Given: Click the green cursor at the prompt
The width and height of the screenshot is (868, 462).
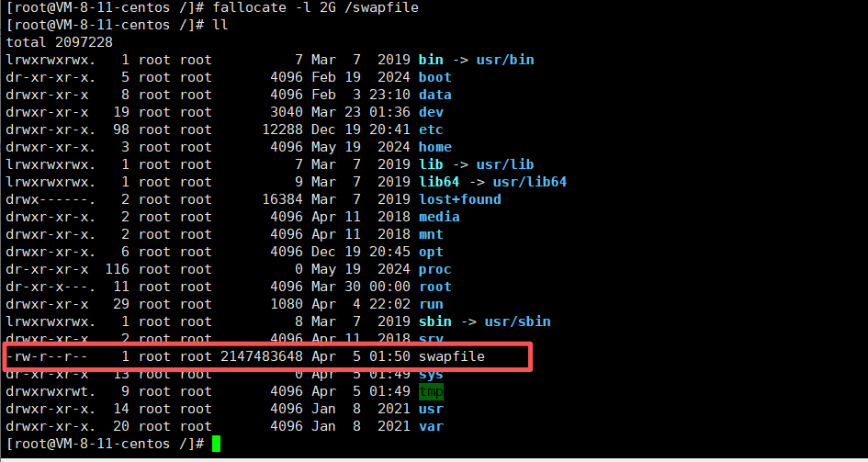Looking at the screenshot, I should point(216,445).
